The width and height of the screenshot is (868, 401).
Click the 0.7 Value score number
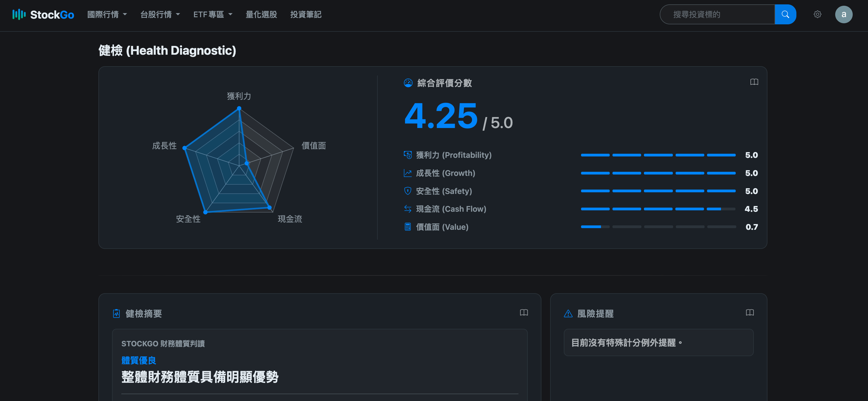(x=751, y=227)
